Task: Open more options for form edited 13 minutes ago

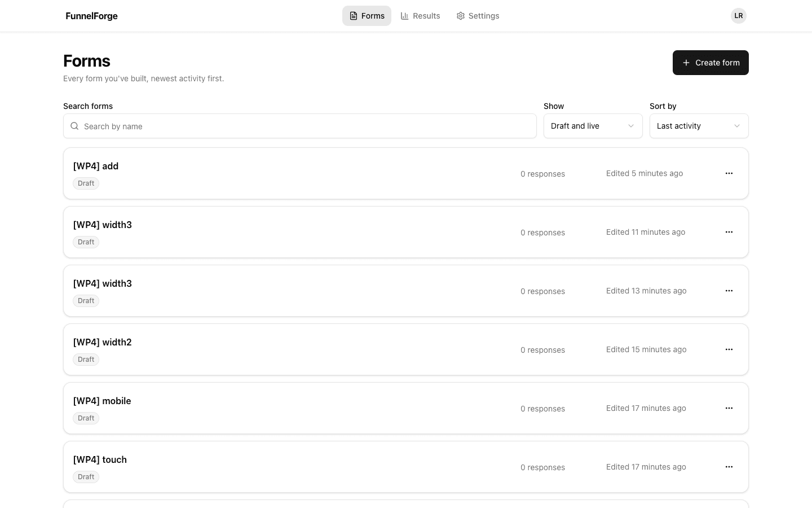Action: point(729,291)
